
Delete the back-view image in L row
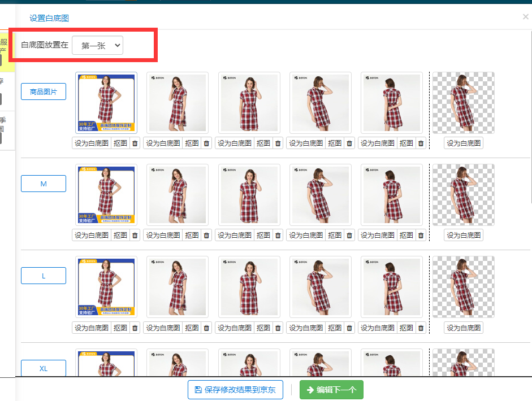[421, 328]
